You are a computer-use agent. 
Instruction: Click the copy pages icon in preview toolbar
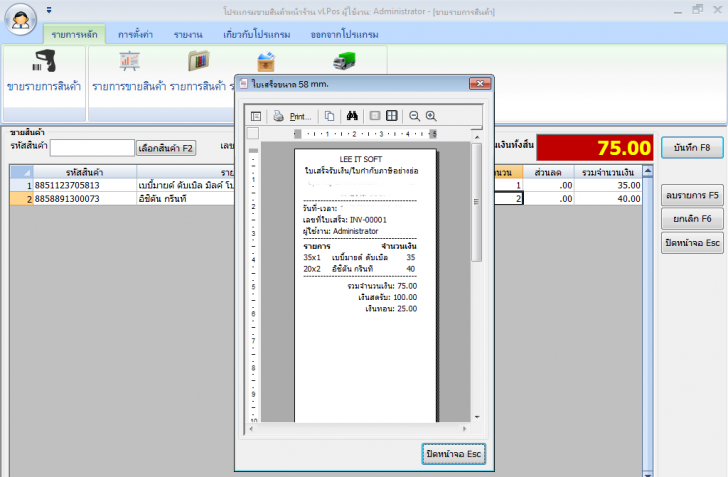(x=329, y=116)
